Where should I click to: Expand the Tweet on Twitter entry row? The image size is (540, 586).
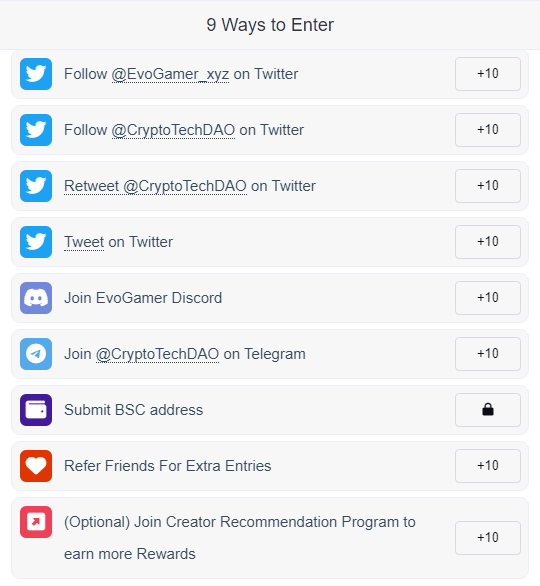(270, 242)
